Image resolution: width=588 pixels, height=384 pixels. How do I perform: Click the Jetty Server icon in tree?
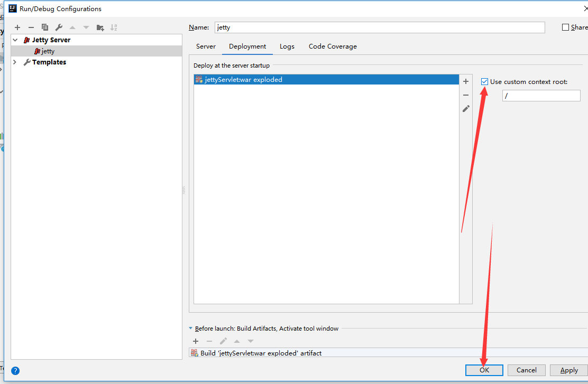click(x=26, y=40)
